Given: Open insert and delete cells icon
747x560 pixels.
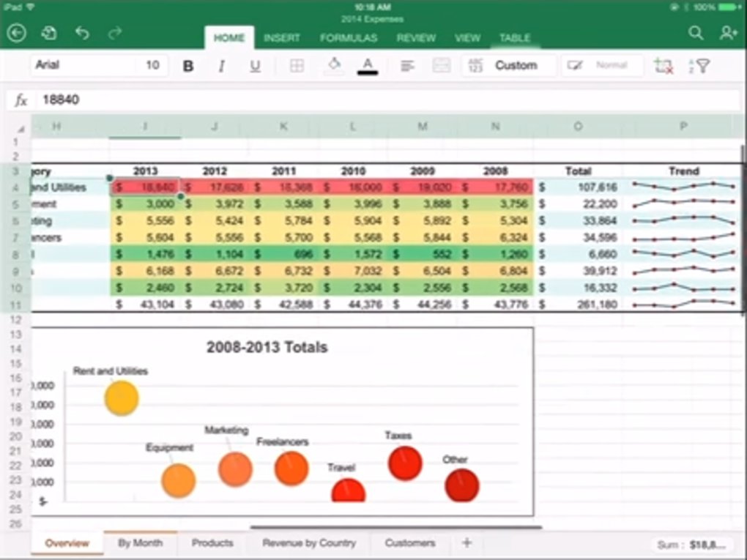Looking at the screenshot, I should click(x=664, y=66).
